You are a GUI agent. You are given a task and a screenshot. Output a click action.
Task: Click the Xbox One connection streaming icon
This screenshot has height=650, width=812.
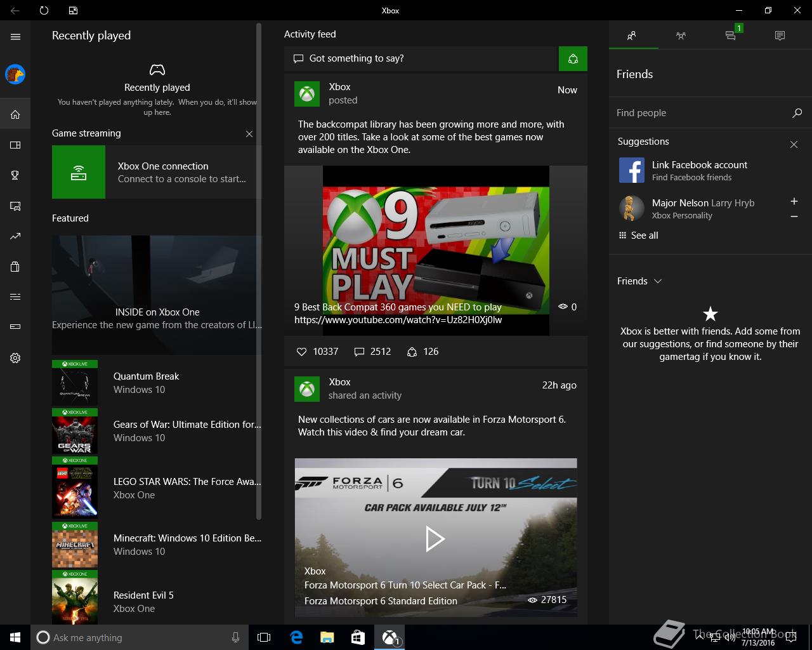[79, 172]
